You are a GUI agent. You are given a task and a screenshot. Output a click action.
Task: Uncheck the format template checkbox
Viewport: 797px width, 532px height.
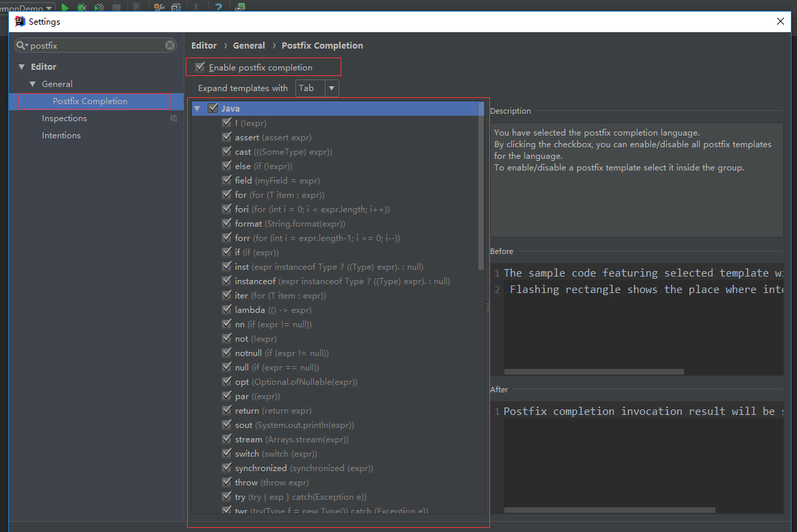click(x=227, y=223)
